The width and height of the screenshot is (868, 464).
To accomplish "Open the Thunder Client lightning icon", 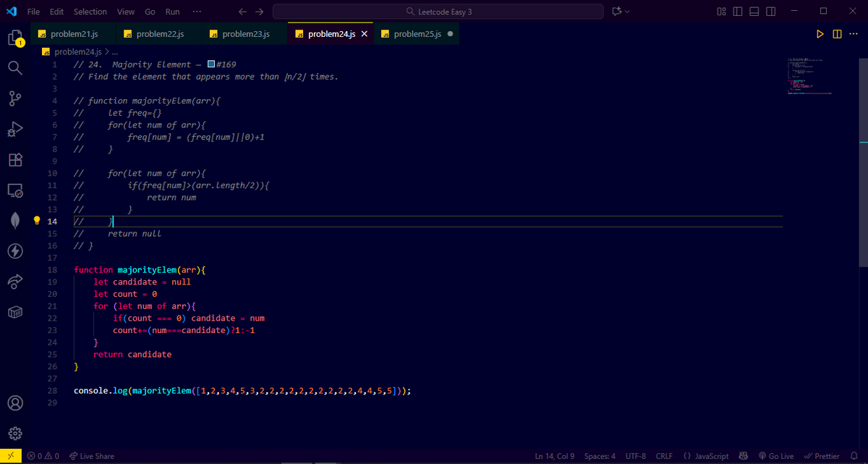I will click(x=16, y=251).
